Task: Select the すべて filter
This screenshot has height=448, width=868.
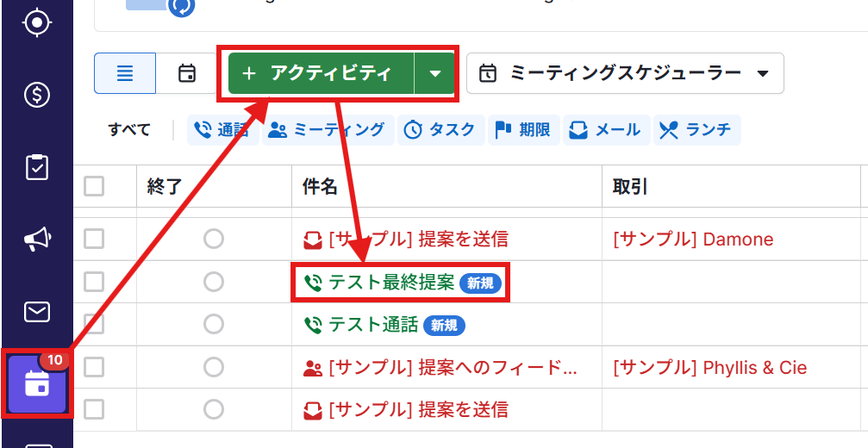Action: [x=129, y=130]
